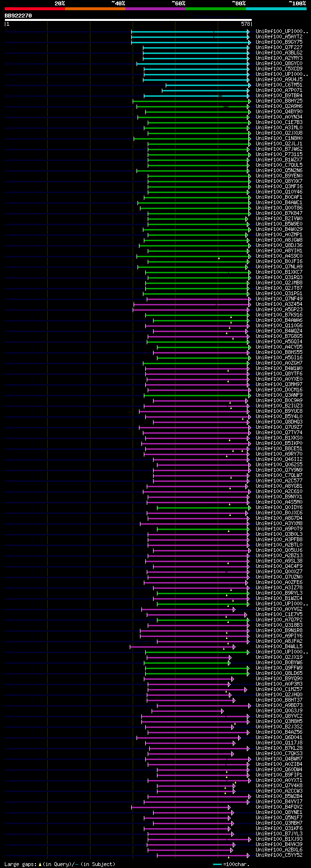Click the query end position 578
311x868 pixels.
pyautogui.click(x=246, y=24)
